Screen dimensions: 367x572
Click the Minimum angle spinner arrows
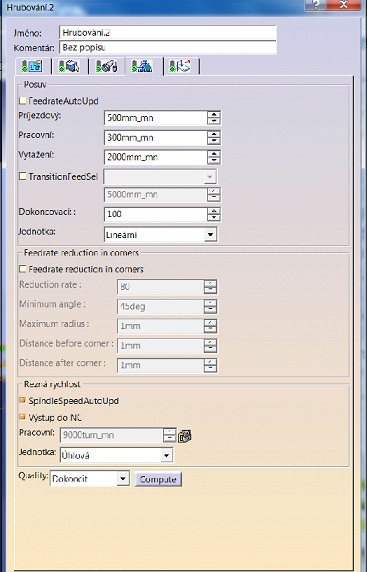(x=210, y=306)
